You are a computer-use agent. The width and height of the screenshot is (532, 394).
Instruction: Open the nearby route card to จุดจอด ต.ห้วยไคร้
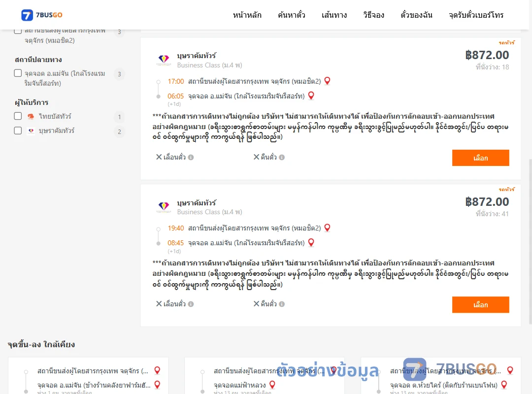[441, 376]
